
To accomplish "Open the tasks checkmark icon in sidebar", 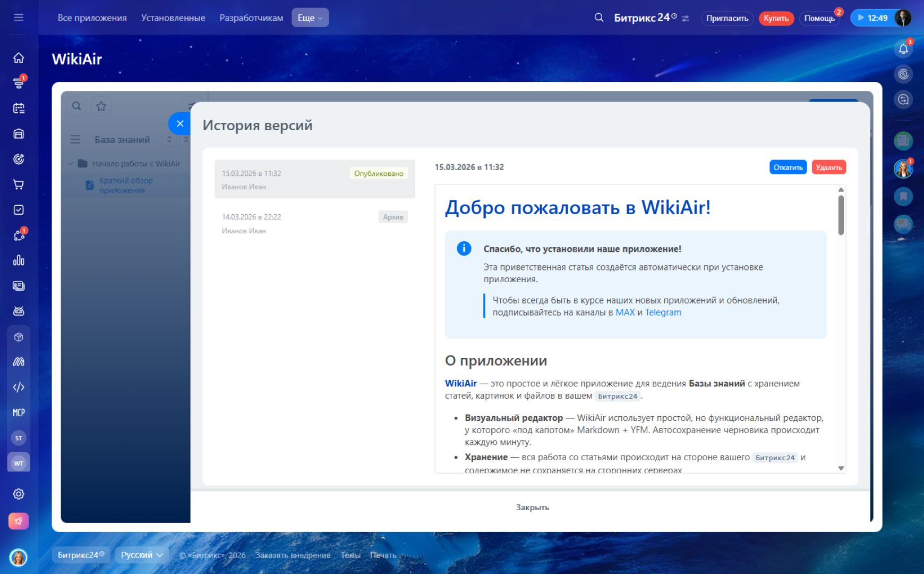I will point(19,210).
